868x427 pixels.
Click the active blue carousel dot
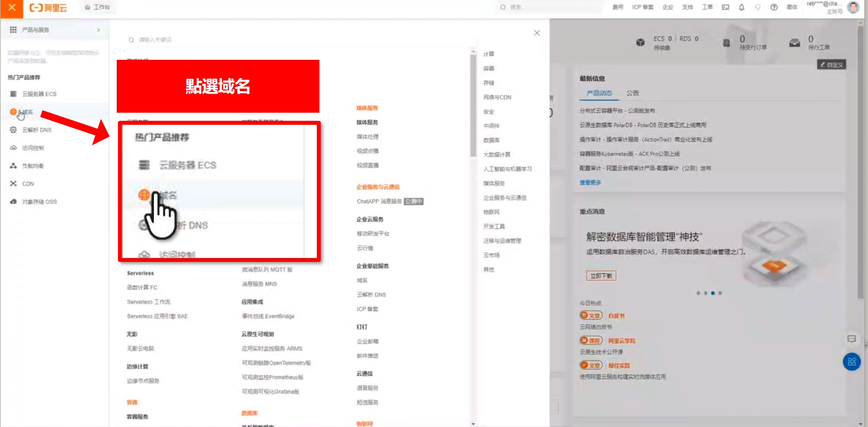[713, 293]
